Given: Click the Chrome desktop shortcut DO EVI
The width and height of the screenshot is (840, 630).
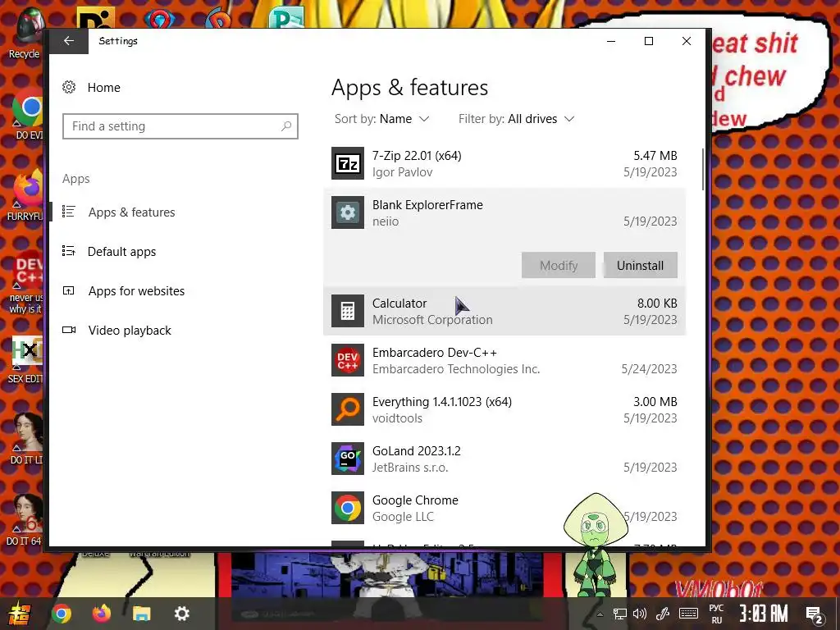Looking at the screenshot, I should (x=27, y=115).
